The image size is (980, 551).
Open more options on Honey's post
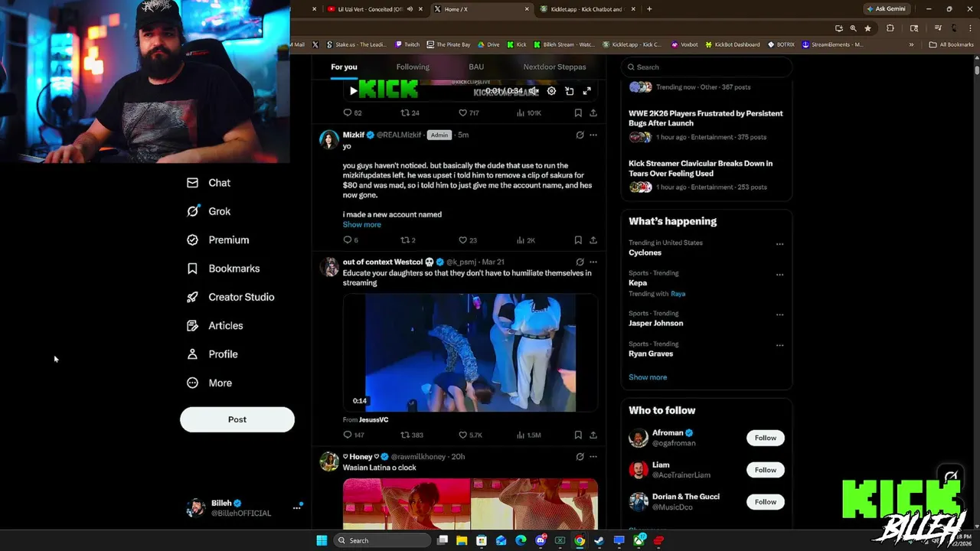pyautogui.click(x=593, y=456)
